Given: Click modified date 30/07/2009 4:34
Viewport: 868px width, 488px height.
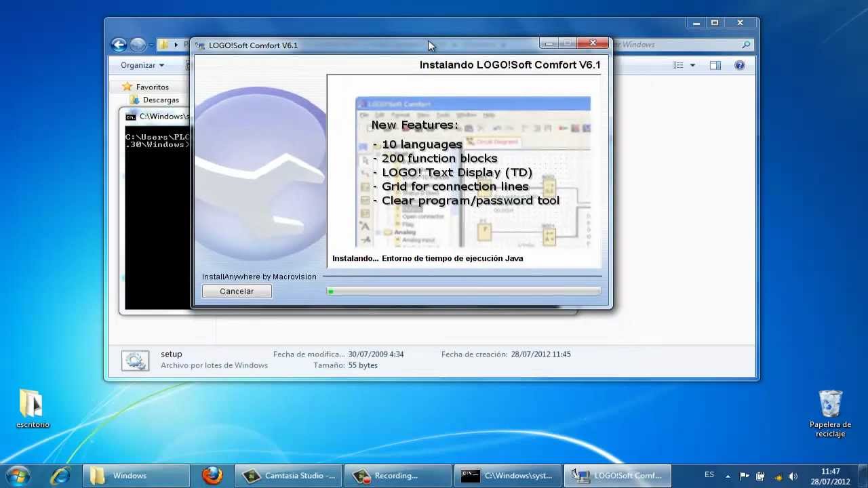Looking at the screenshot, I should [x=376, y=354].
